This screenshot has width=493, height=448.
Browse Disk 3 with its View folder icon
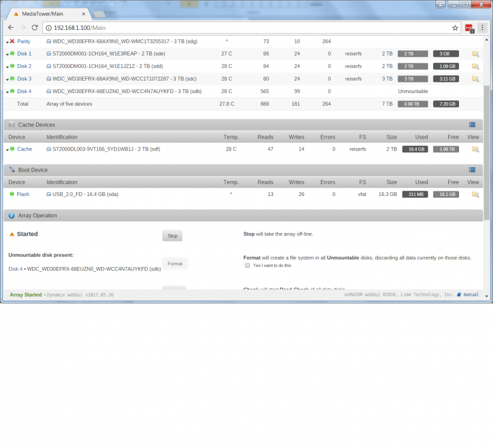pyautogui.click(x=476, y=79)
